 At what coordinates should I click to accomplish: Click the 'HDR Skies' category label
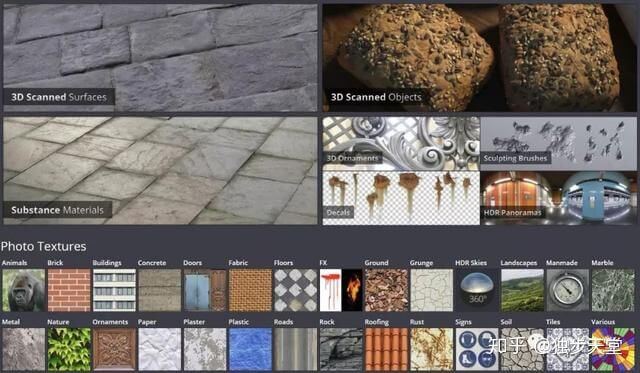point(471,263)
